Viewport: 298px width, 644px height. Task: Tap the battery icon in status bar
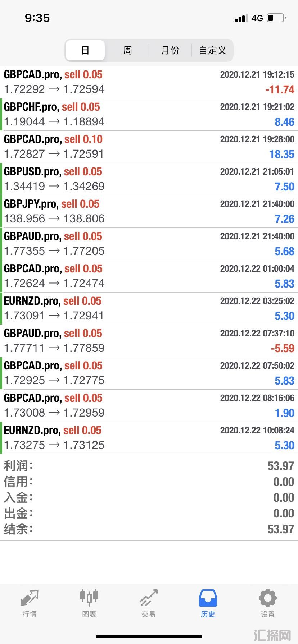(276, 18)
